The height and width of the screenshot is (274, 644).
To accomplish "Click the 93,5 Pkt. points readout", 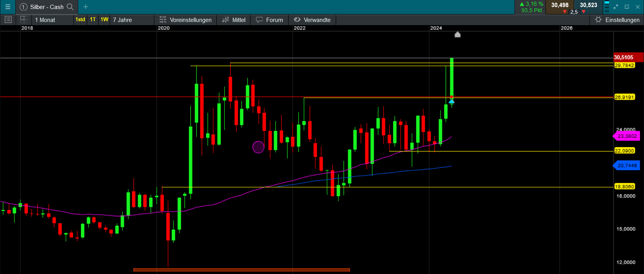I will [x=532, y=10].
